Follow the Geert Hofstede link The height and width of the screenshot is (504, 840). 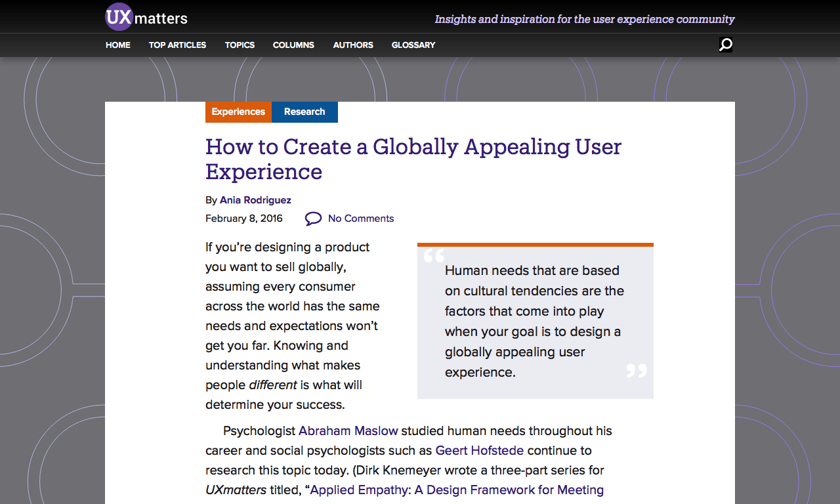click(480, 451)
